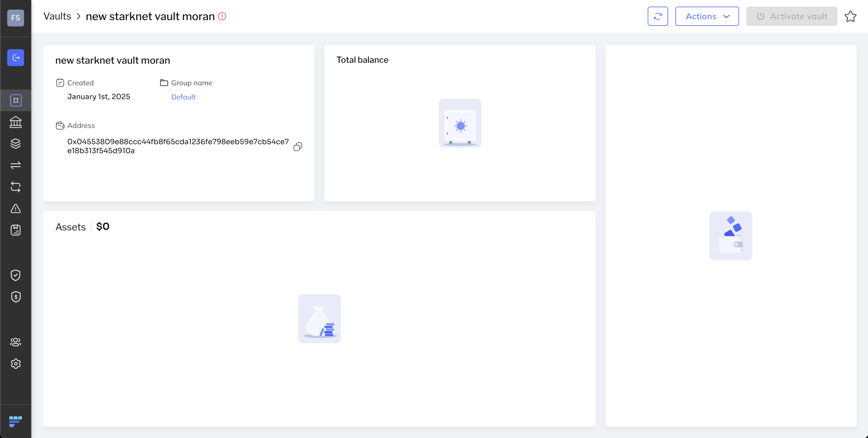868x438 pixels.
Task: Open the users sidebar icon
Action: click(x=16, y=342)
